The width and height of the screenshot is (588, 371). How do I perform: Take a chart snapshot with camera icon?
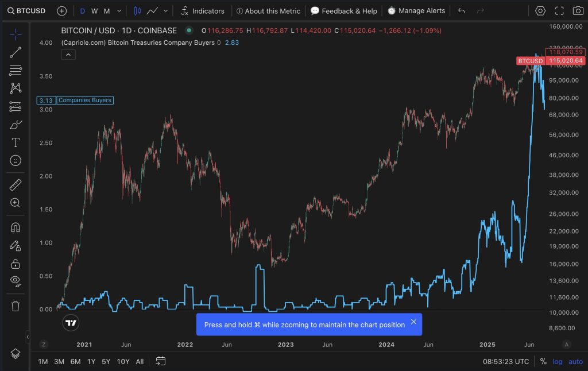click(578, 11)
